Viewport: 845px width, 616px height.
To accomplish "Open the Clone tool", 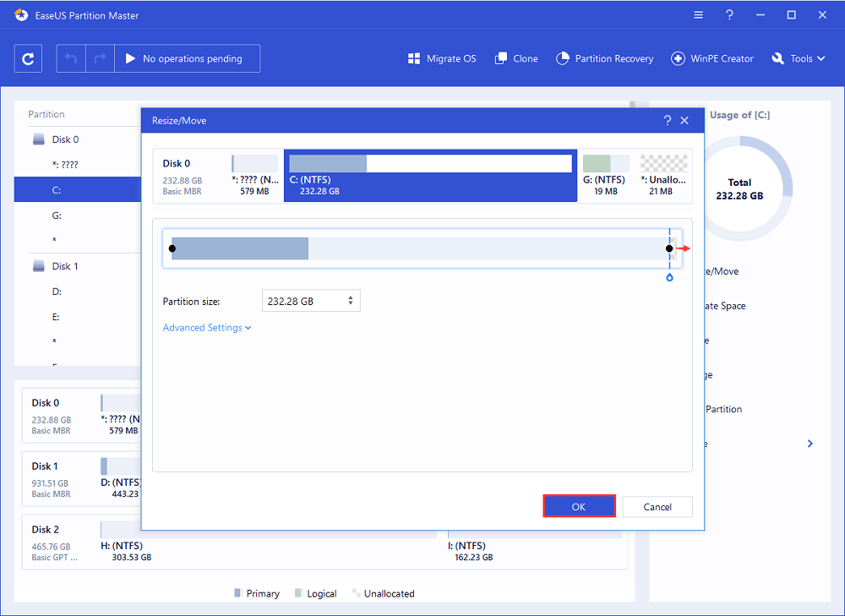I will [516, 59].
